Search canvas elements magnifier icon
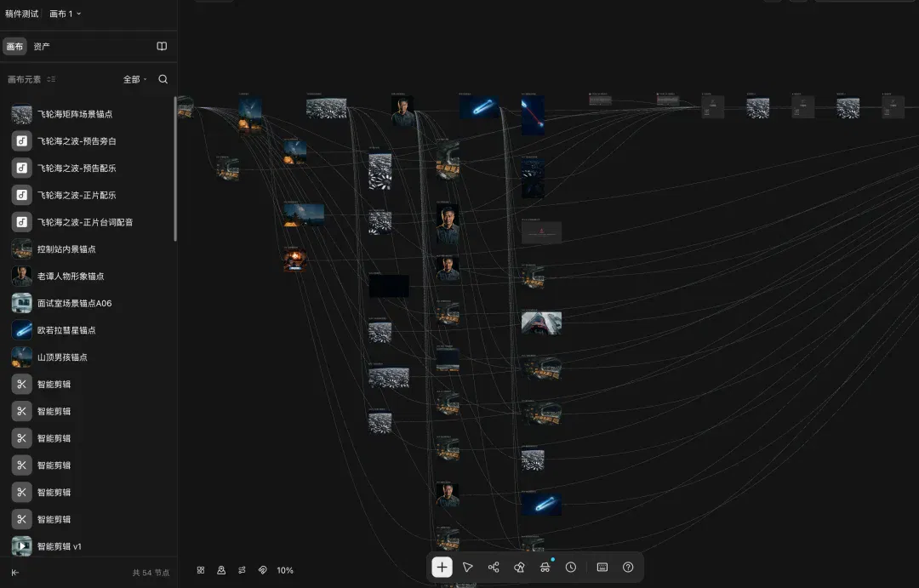Screen dimensions: 919x588 pos(163,79)
